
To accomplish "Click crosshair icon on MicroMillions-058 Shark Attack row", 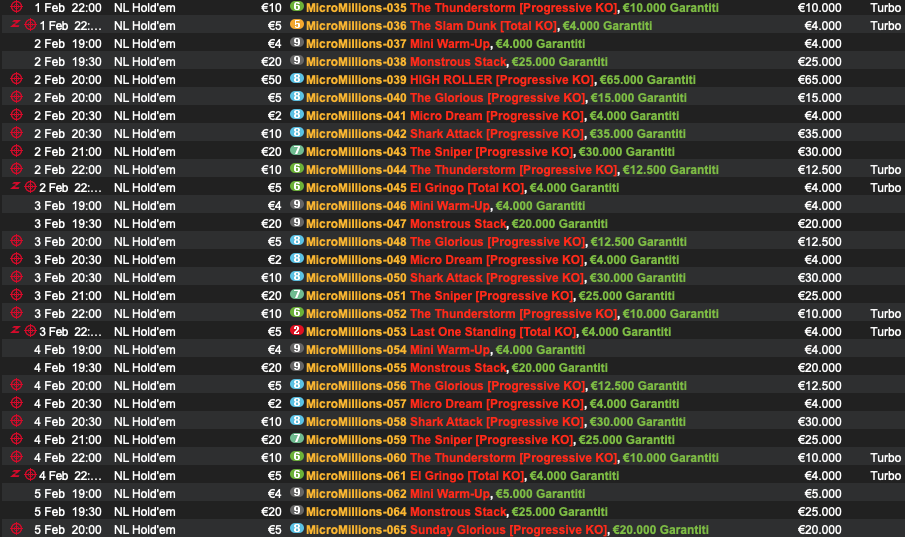I will click(x=17, y=421).
